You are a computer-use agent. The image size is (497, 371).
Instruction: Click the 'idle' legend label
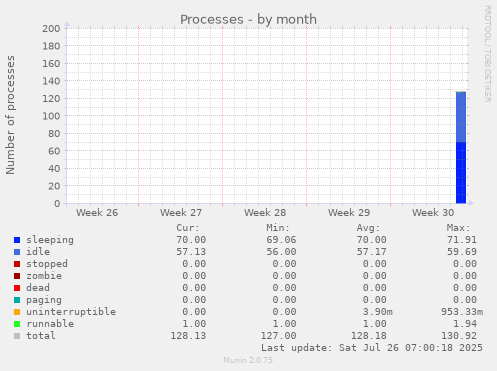tap(38, 252)
